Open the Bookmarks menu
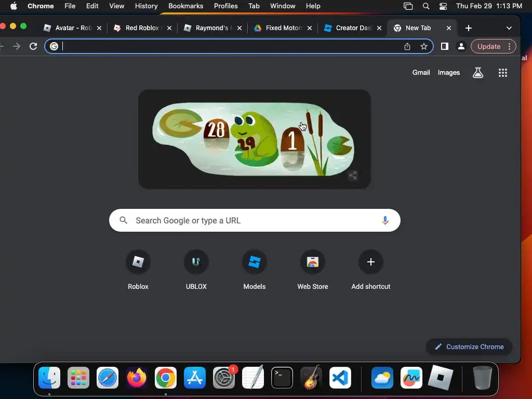 point(185,6)
